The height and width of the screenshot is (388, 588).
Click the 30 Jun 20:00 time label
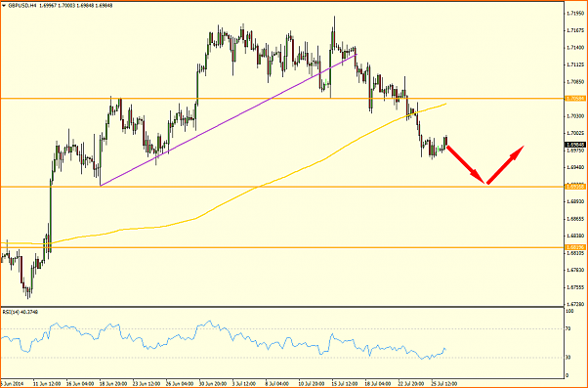click(x=214, y=384)
